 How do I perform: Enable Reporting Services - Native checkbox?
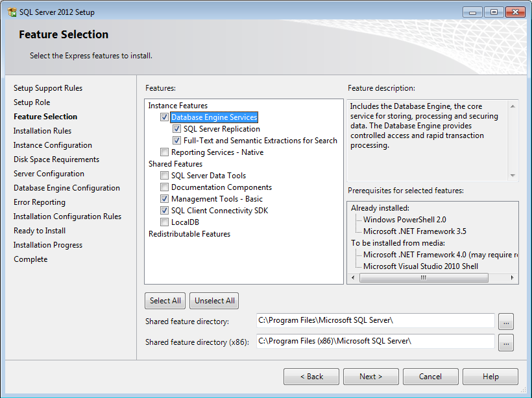point(164,152)
